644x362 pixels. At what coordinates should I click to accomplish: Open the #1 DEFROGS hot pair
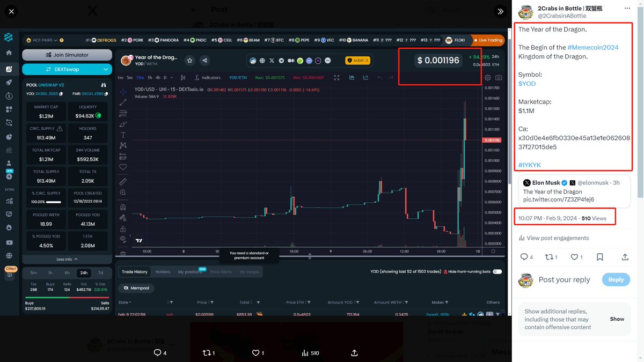(100, 40)
